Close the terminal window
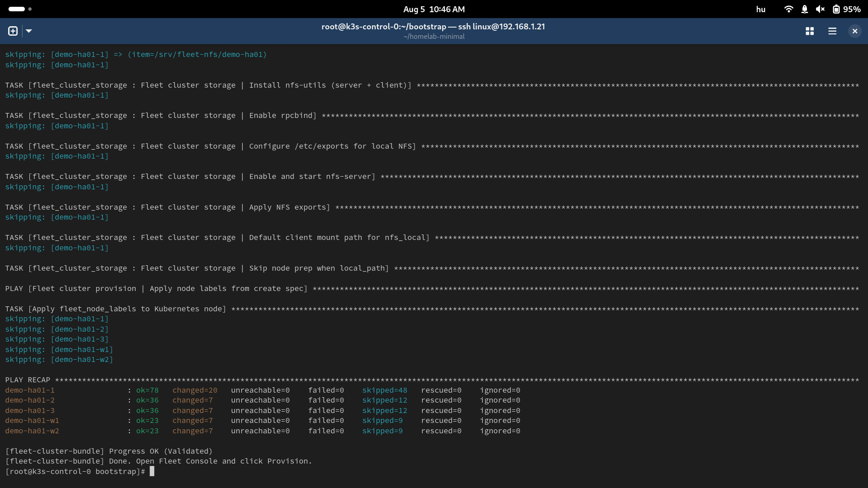The height and width of the screenshot is (488, 868). tap(854, 31)
